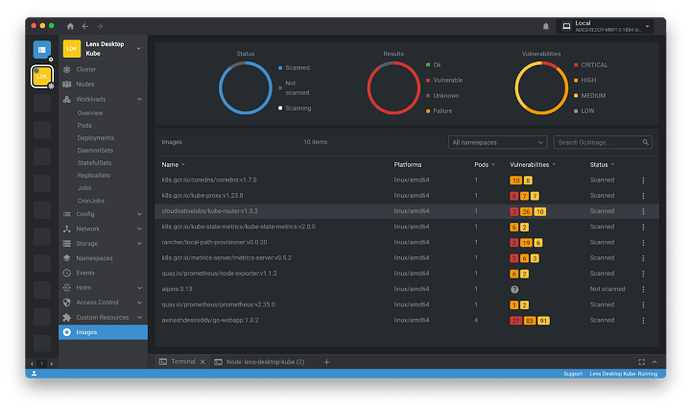Expand the Helm section
This screenshot has width=690, height=411.
(x=139, y=287)
